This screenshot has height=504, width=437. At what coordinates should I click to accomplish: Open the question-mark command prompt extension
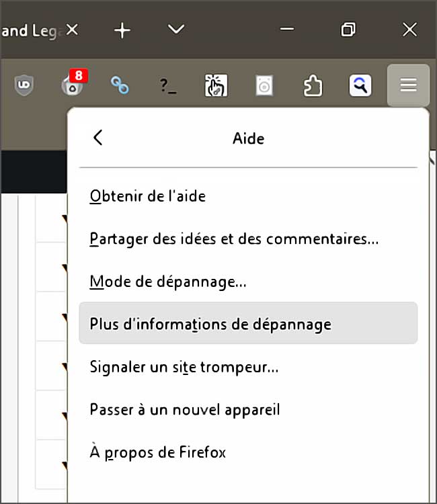click(168, 86)
